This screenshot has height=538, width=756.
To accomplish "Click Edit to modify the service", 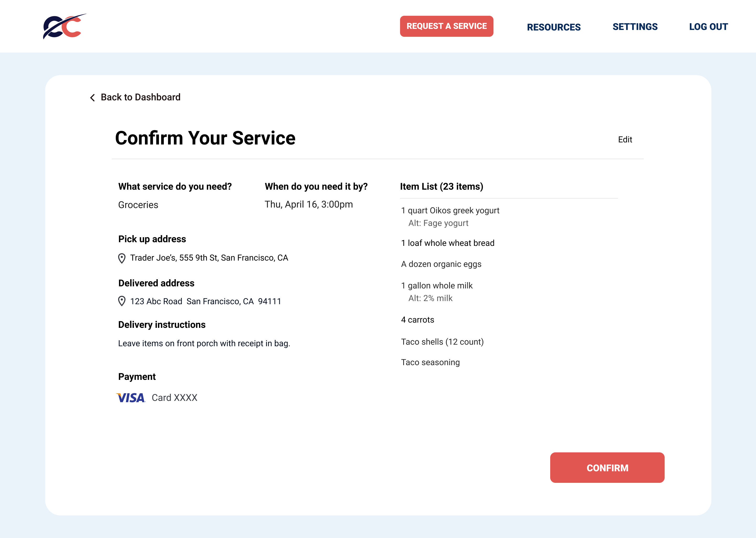I will coord(625,139).
